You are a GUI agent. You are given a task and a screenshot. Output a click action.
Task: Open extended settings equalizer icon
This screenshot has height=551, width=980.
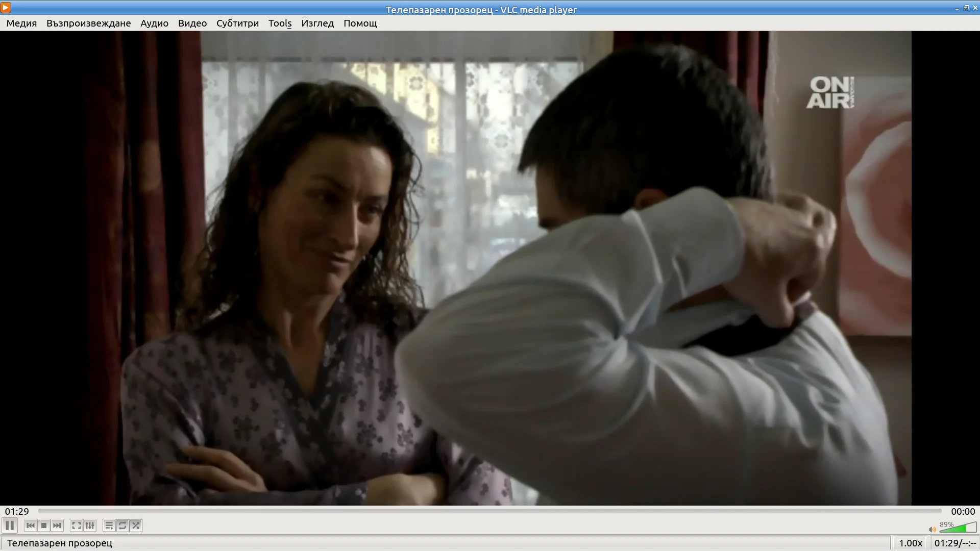coord(90,525)
